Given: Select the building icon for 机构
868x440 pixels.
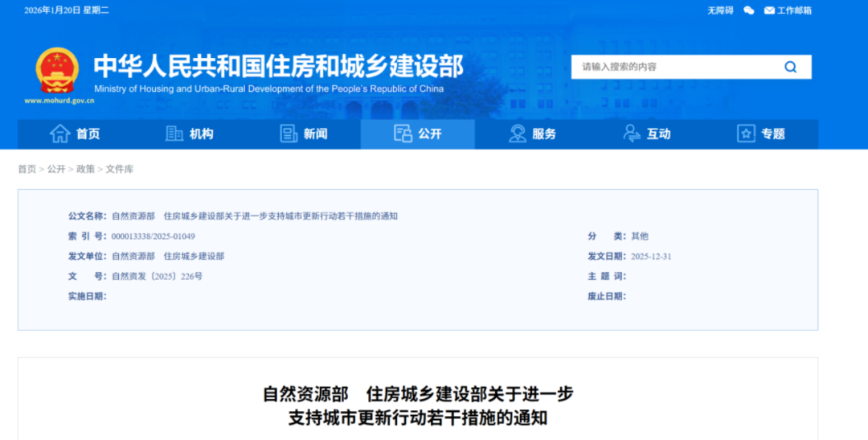Looking at the screenshot, I should (x=174, y=134).
